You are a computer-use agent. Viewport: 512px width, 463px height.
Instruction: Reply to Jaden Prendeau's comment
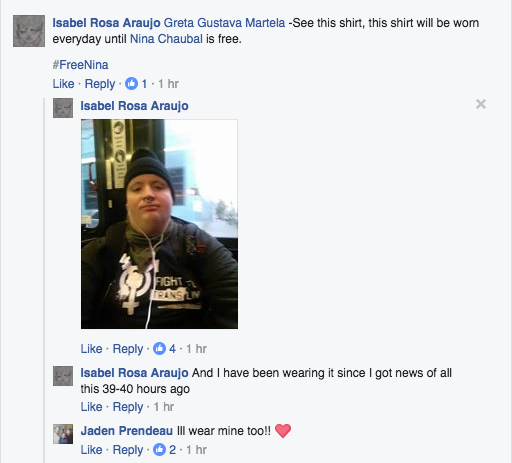[x=128, y=450]
